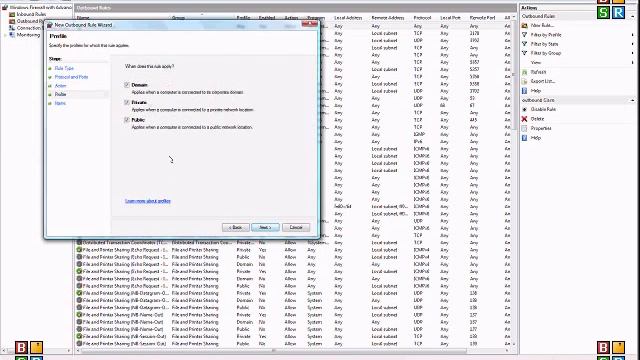Click status icon of NB-Name-Out Public rule row
The height and width of the screenshot is (360, 640).
coord(79,329)
